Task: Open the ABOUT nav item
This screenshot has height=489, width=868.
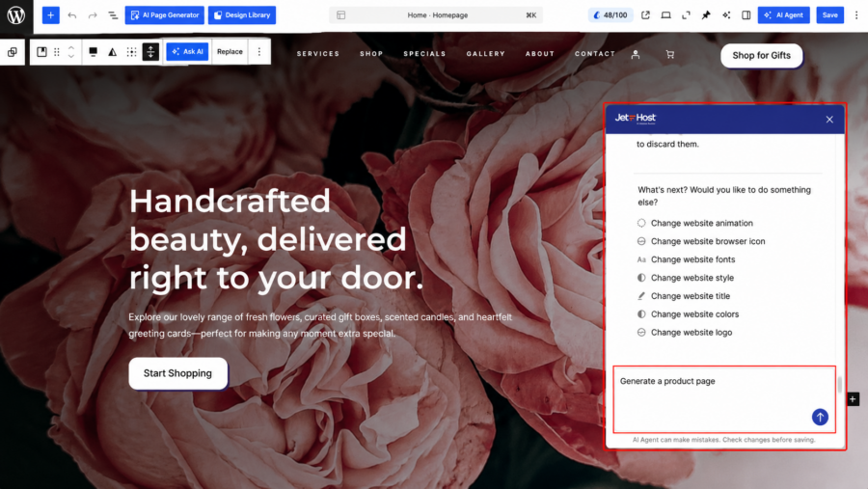Action: pos(540,54)
